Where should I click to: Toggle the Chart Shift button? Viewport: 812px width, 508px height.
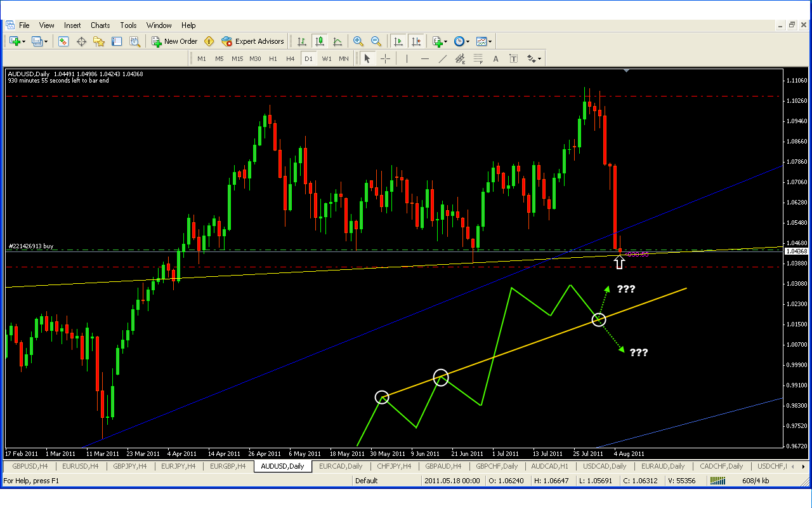pyautogui.click(x=416, y=41)
